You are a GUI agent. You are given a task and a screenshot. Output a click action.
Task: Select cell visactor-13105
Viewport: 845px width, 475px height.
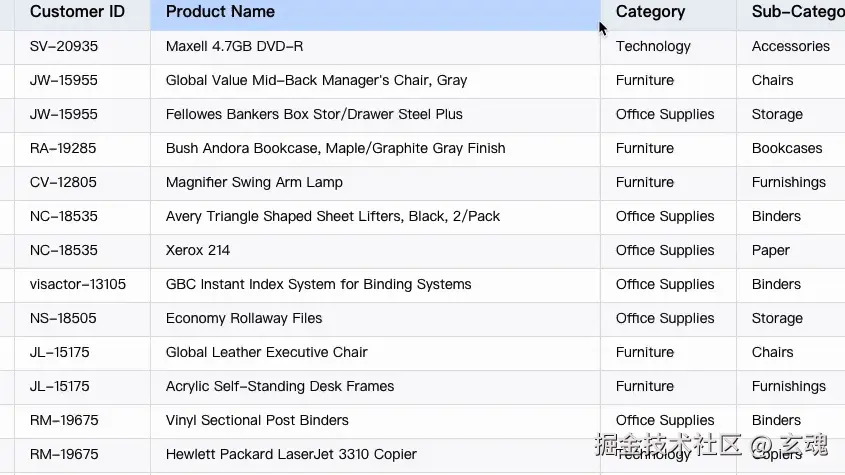click(82, 285)
